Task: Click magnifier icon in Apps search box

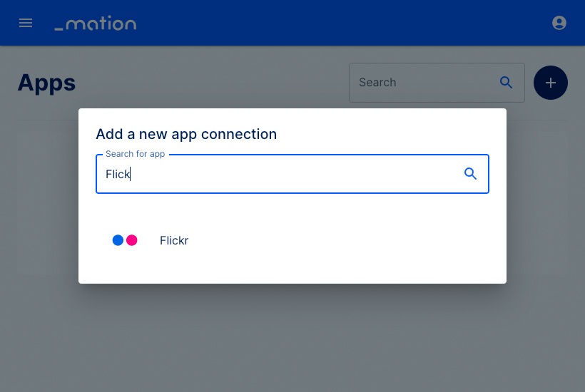Action: coord(506,83)
